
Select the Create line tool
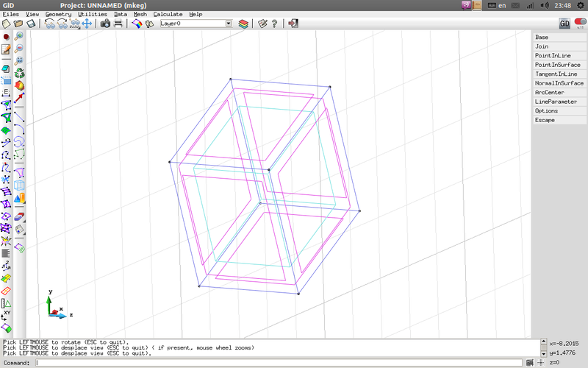click(19, 117)
